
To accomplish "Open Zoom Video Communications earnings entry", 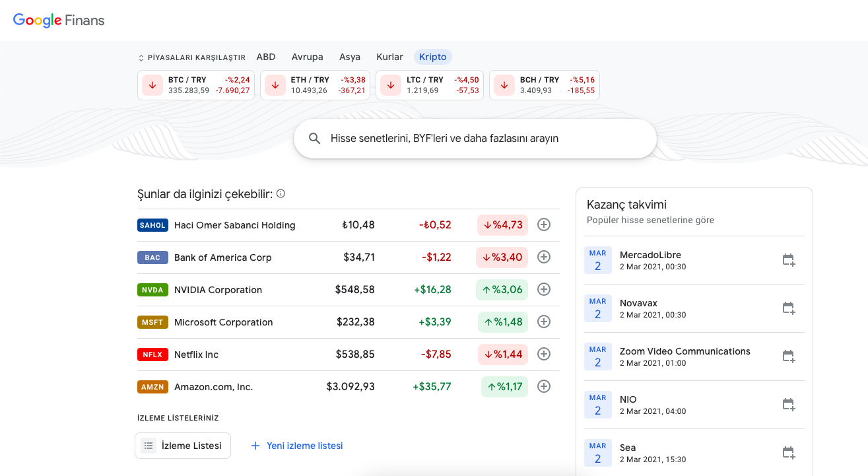I will (694, 357).
